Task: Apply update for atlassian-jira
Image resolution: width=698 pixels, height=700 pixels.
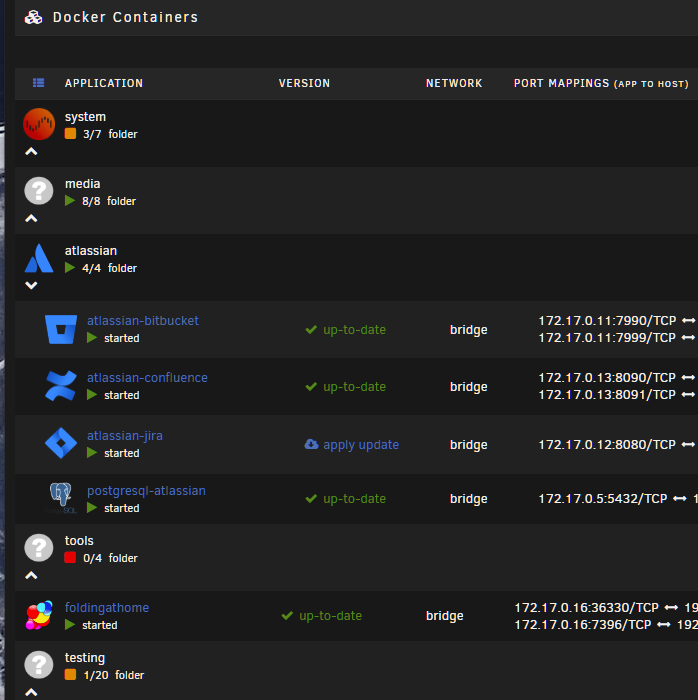Action: pyautogui.click(x=352, y=445)
